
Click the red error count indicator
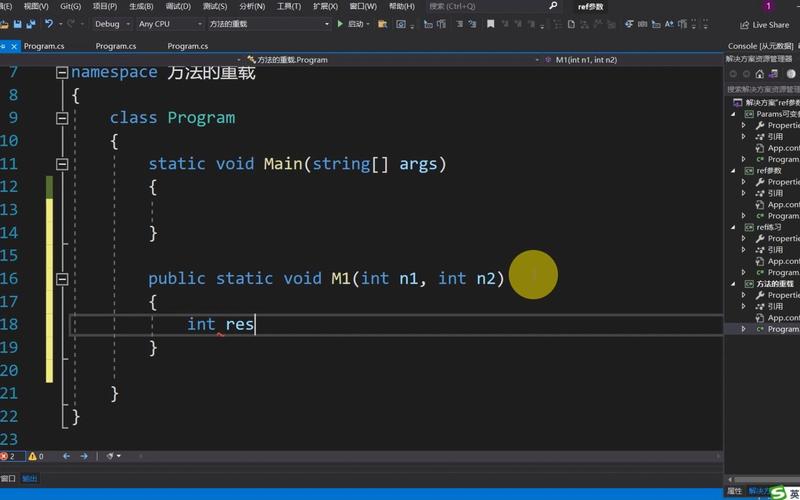click(x=8, y=456)
